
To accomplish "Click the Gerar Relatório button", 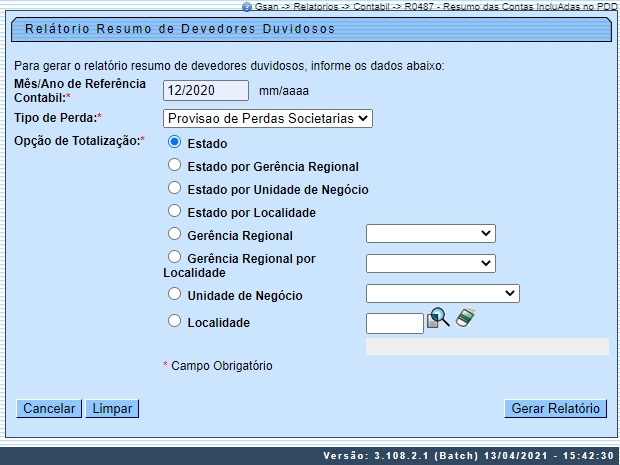I will click(556, 408).
